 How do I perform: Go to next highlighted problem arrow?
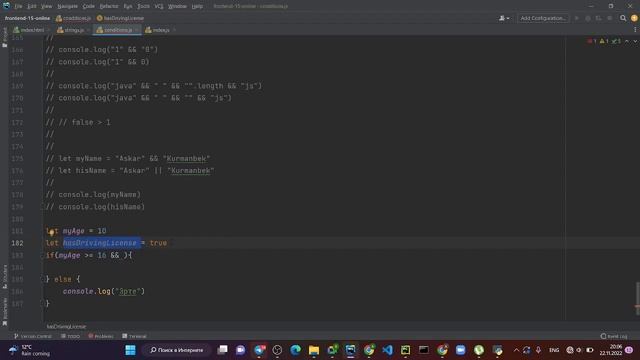click(x=635, y=41)
